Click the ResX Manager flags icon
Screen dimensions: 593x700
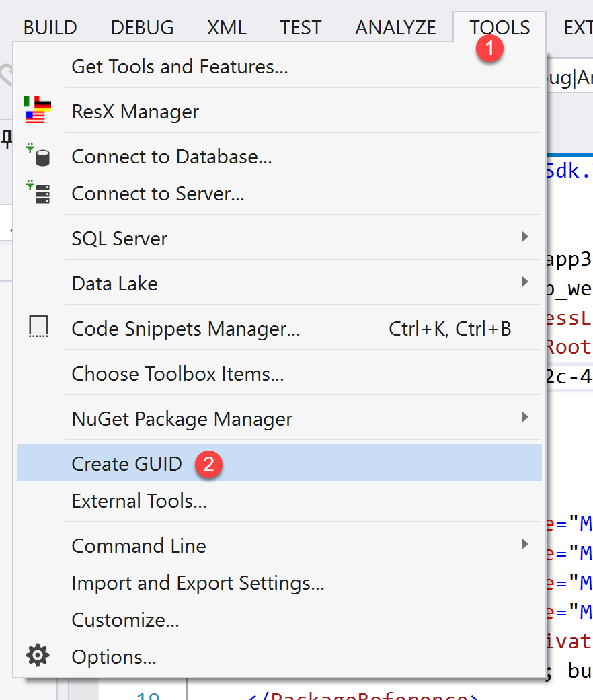[x=38, y=110]
